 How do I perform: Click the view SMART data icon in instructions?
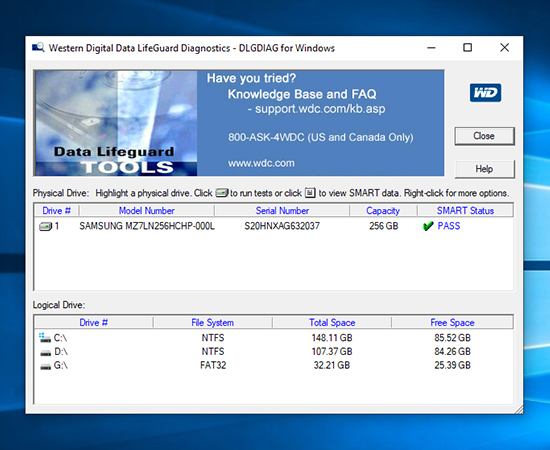click(x=310, y=193)
